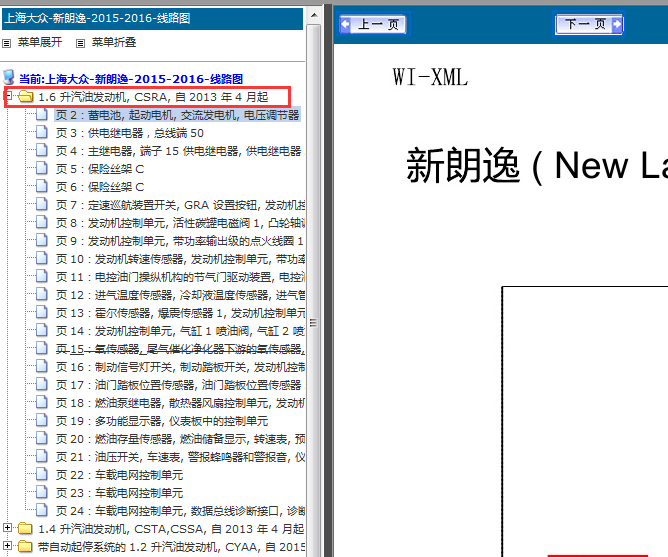Open the 当前:上海大众-新朗逸-2015-2016-线路图 link
Viewport: 668px width, 557px height.
[131, 79]
